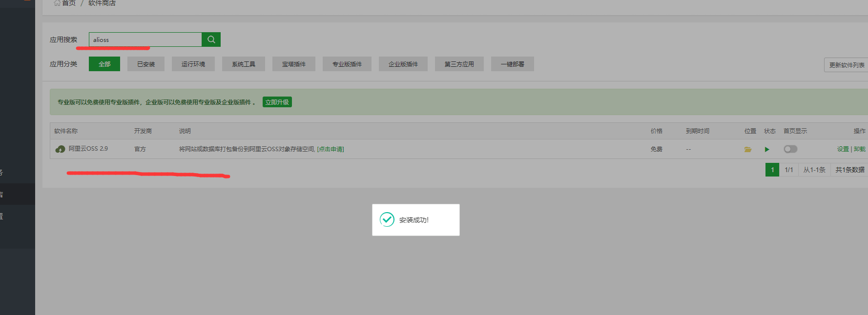Click the 立即升级 upgrade button

(277, 102)
